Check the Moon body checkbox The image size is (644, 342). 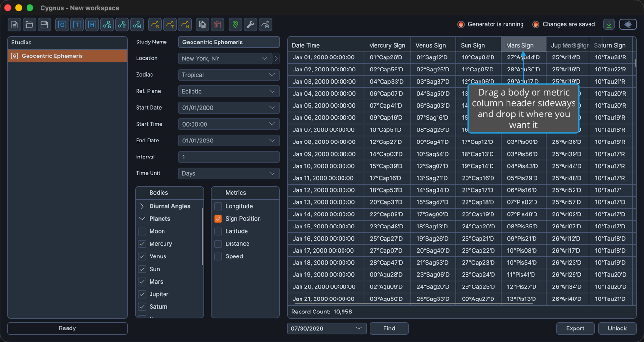[142, 231]
